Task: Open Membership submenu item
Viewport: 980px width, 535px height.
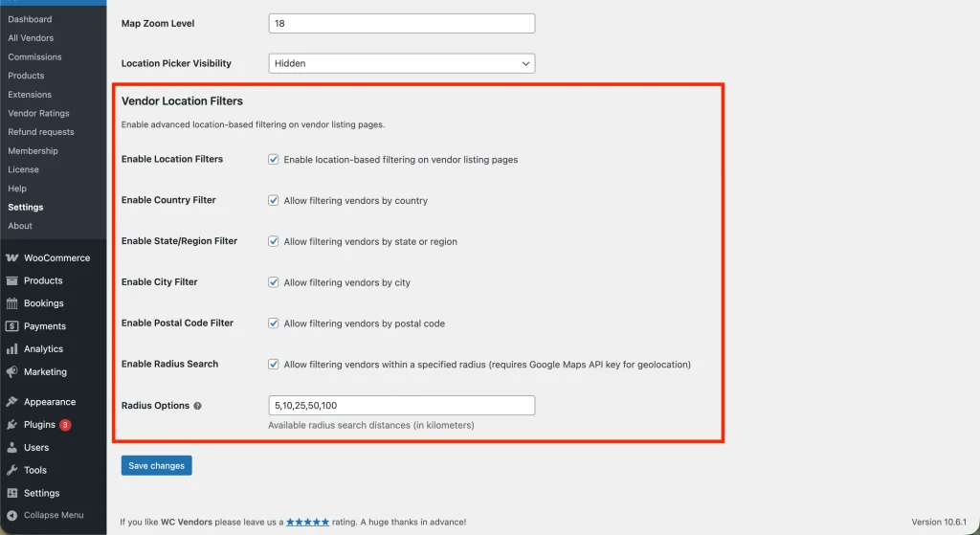Action: coord(33,150)
